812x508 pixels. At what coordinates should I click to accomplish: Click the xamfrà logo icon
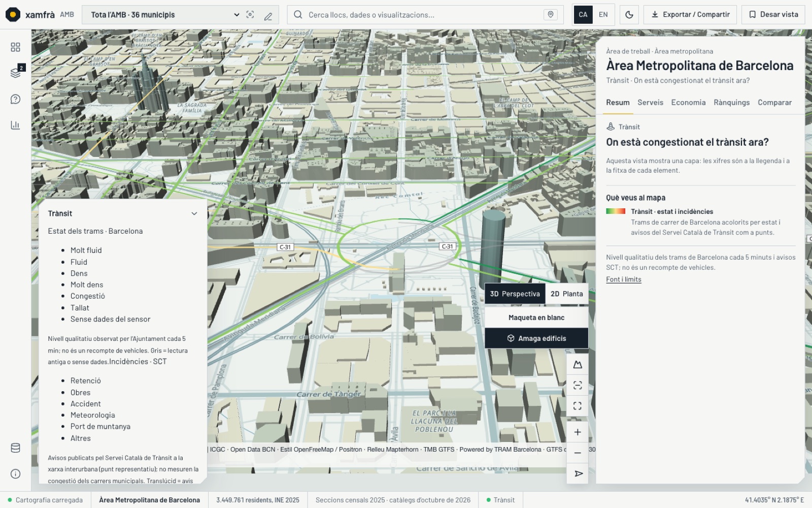(13, 15)
